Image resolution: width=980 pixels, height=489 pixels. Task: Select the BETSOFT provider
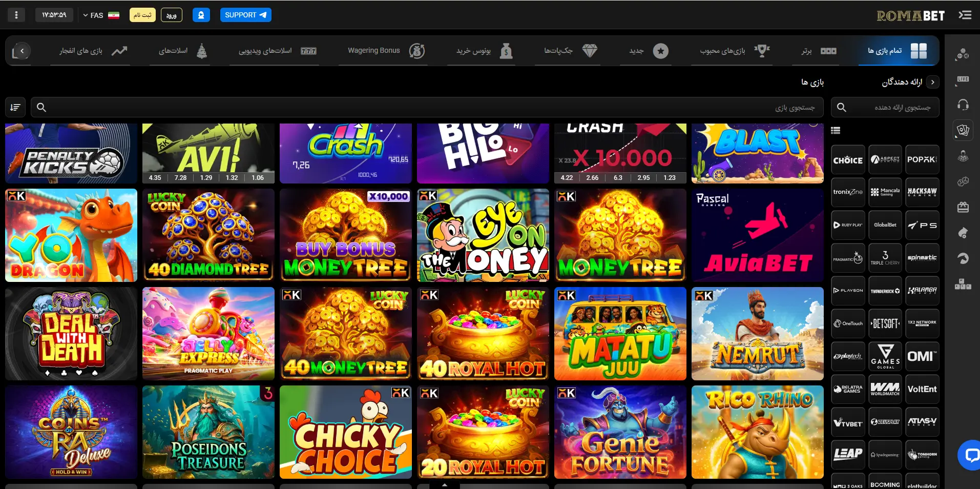885,323
